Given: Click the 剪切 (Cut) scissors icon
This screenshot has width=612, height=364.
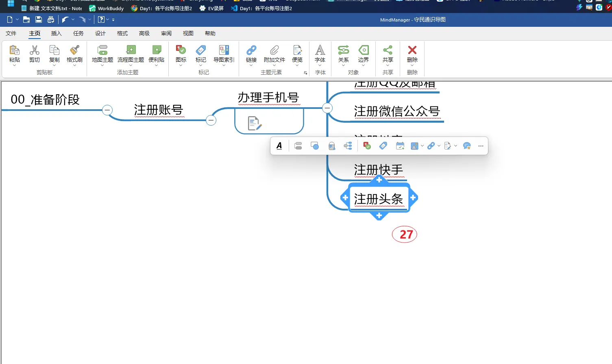Looking at the screenshot, I should click(35, 50).
